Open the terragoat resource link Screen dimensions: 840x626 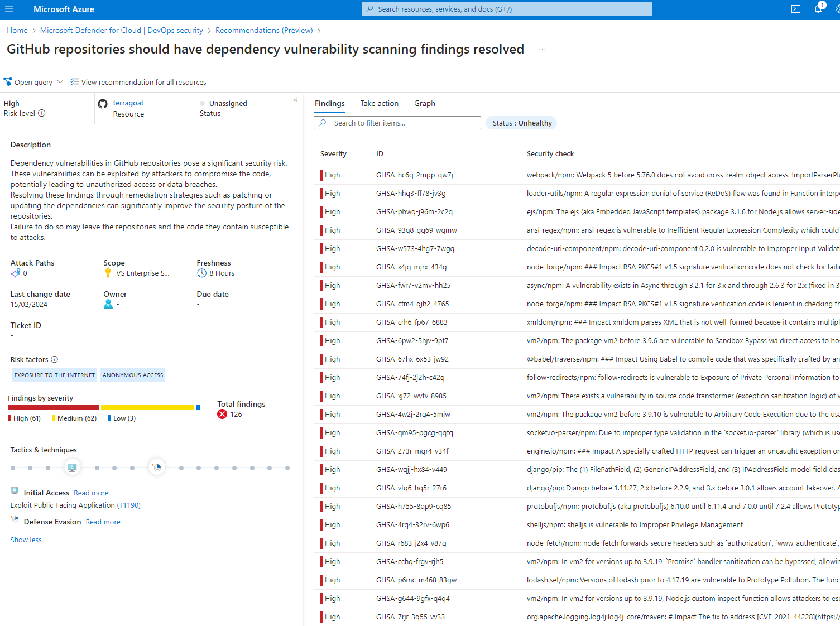click(128, 103)
